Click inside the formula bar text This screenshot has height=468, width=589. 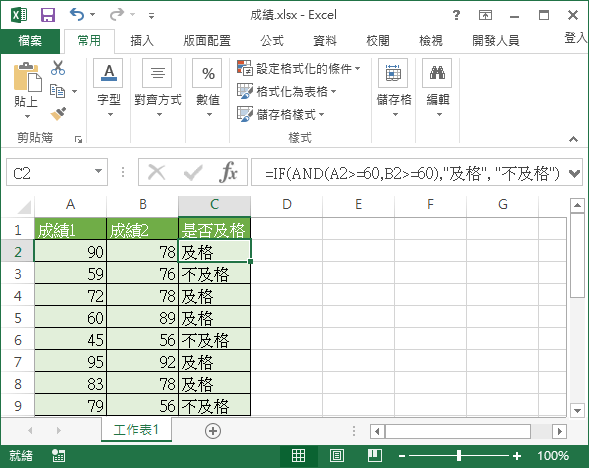[x=412, y=173]
